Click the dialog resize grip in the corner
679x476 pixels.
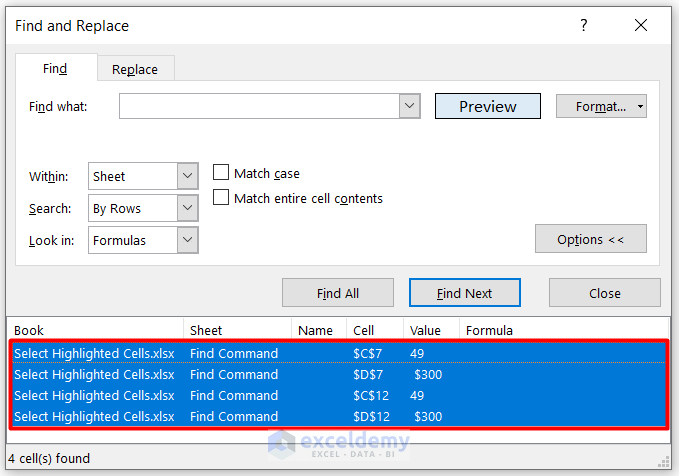[x=664, y=462]
